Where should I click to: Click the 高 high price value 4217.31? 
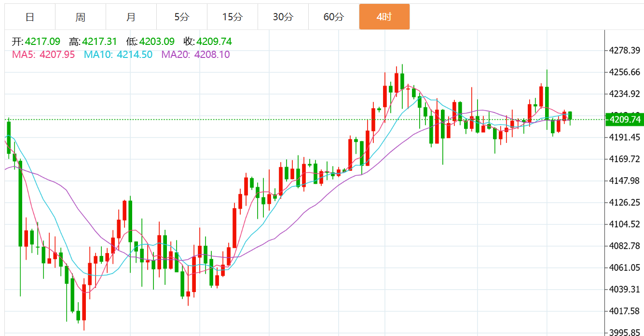coord(100,42)
